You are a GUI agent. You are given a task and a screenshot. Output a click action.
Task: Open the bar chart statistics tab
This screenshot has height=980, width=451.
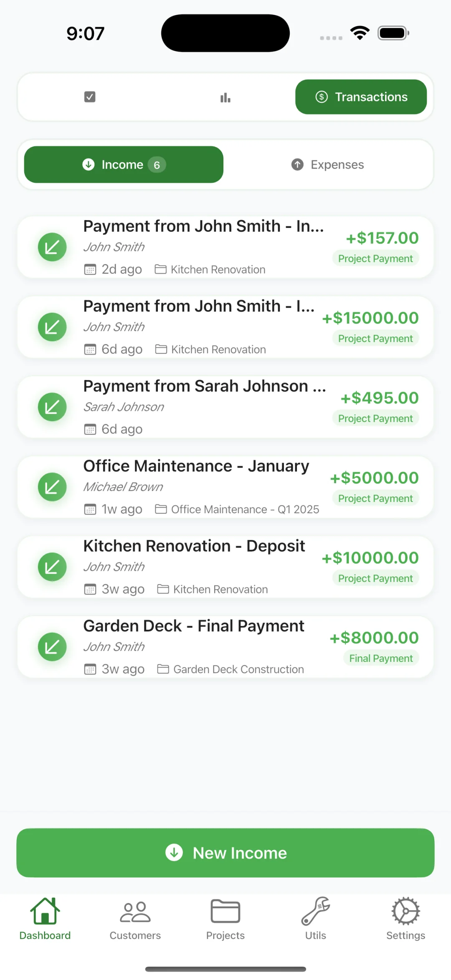[x=225, y=97]
